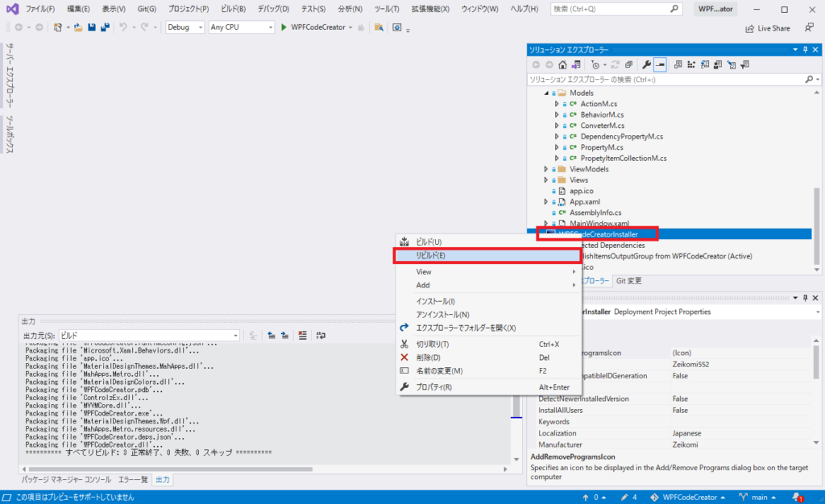Expand the ActionM.cs node

click(557, 104)
